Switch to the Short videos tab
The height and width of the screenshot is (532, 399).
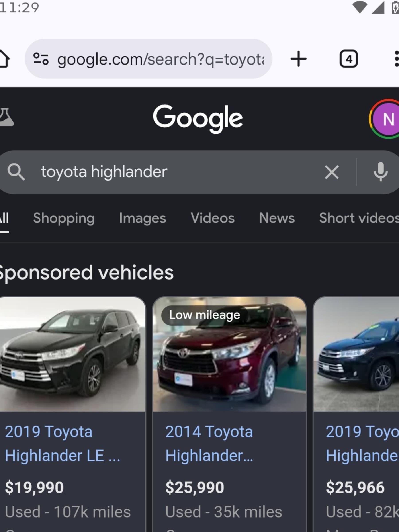(x=358, y=218)
